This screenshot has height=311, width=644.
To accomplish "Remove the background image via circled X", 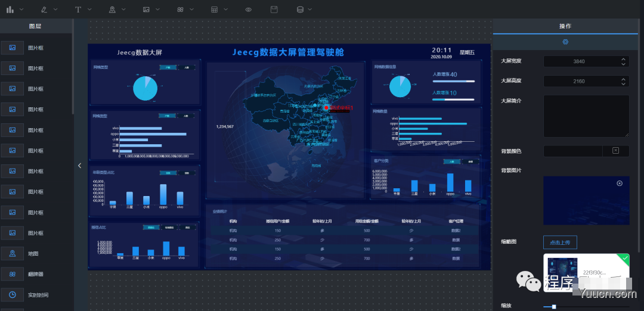I will pos(620,183).
